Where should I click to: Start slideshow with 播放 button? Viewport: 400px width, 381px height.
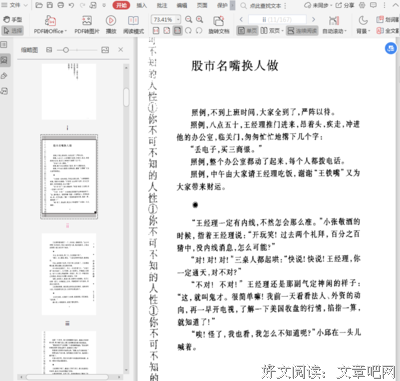(x=111, y=25)
